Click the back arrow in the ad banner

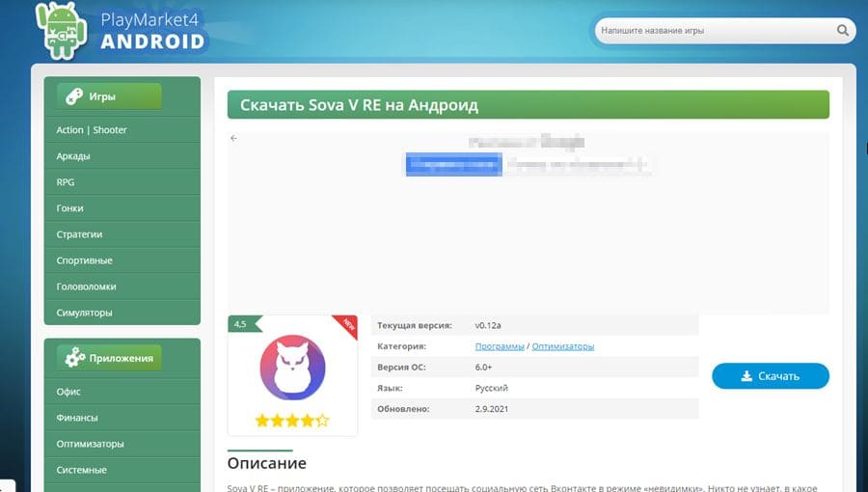tap(233, 138)
